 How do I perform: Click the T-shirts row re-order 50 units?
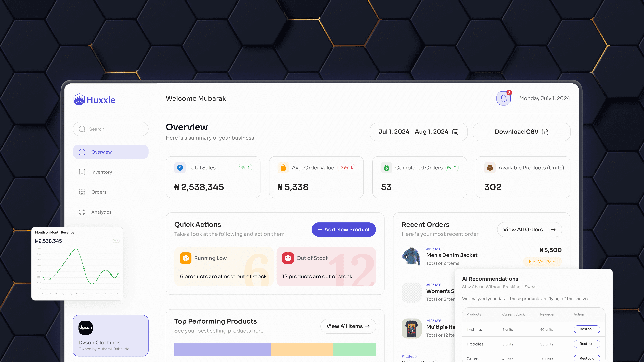[x=547, y=330]
